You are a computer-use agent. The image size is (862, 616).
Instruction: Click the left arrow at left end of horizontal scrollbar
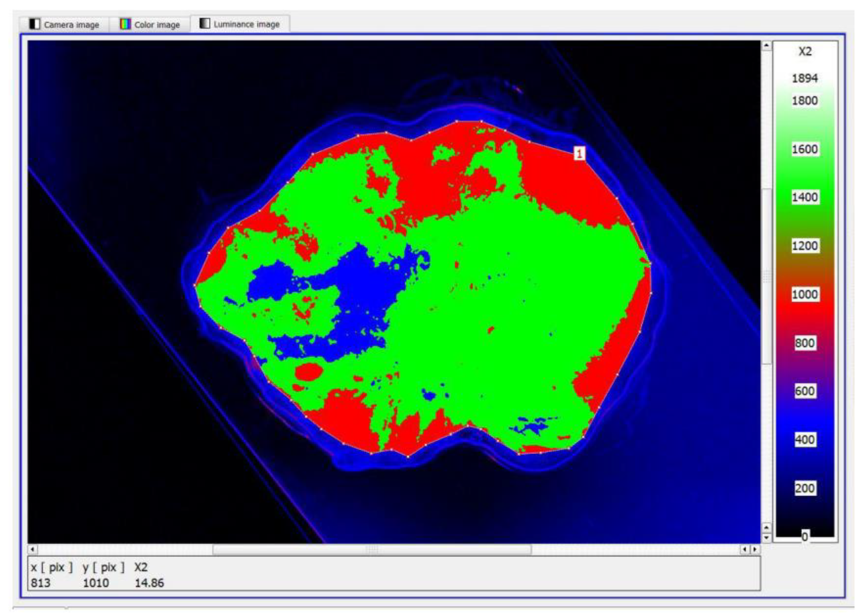click(x=32, y=549)
